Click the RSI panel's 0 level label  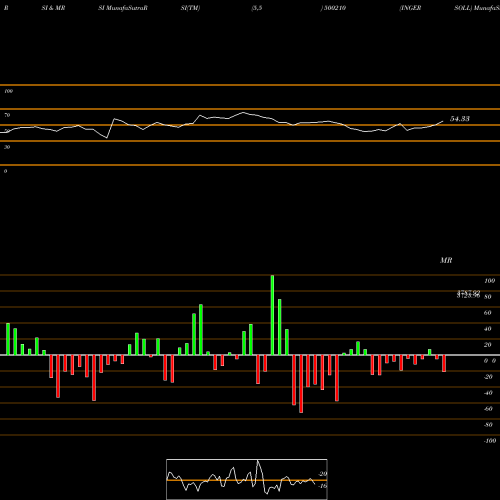tap(5, 171)
